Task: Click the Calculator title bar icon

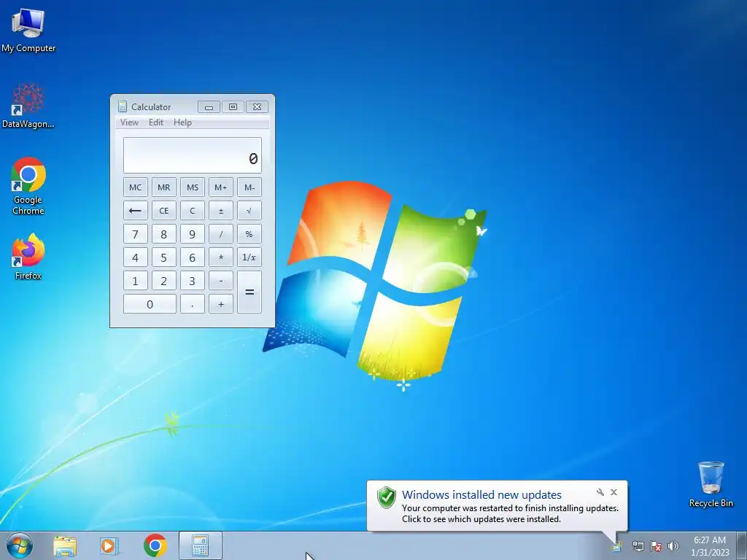Action: coord(123,106)
